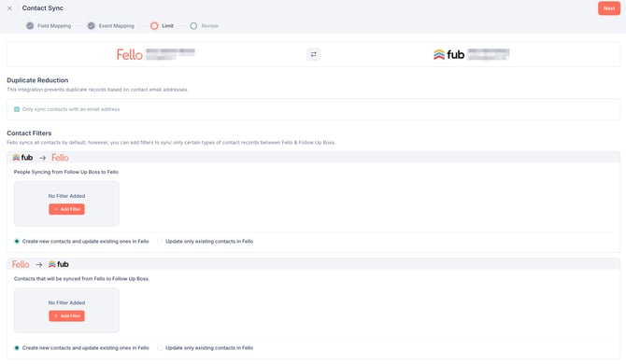Click the Limit step circle icon
Viewport: 626px width, 364px height.
coord(154,26)
